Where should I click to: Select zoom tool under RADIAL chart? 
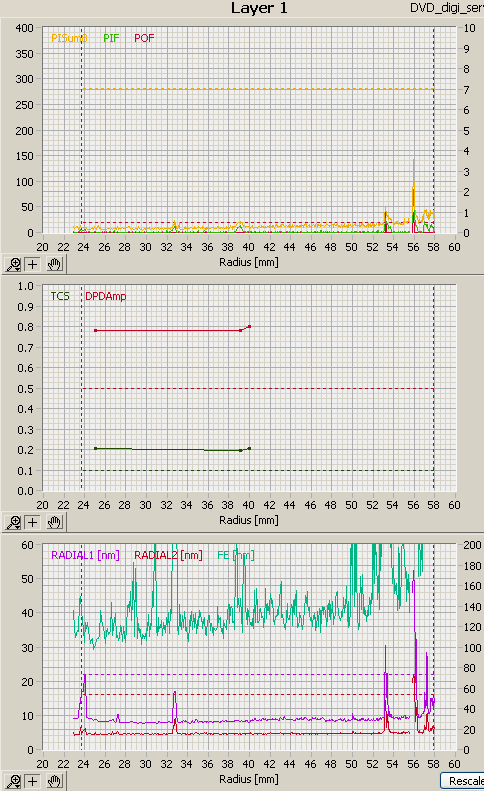click(13, 781)
